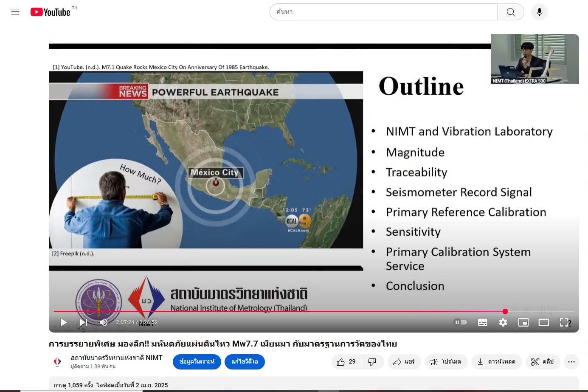
Task: Enter full screen mode
Action: (x=564, y=322)
